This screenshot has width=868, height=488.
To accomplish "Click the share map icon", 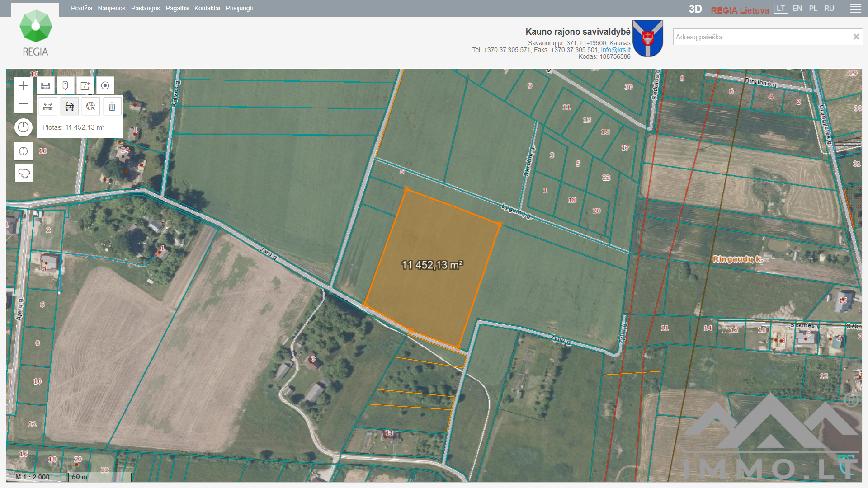I will [x=85, y=86].
